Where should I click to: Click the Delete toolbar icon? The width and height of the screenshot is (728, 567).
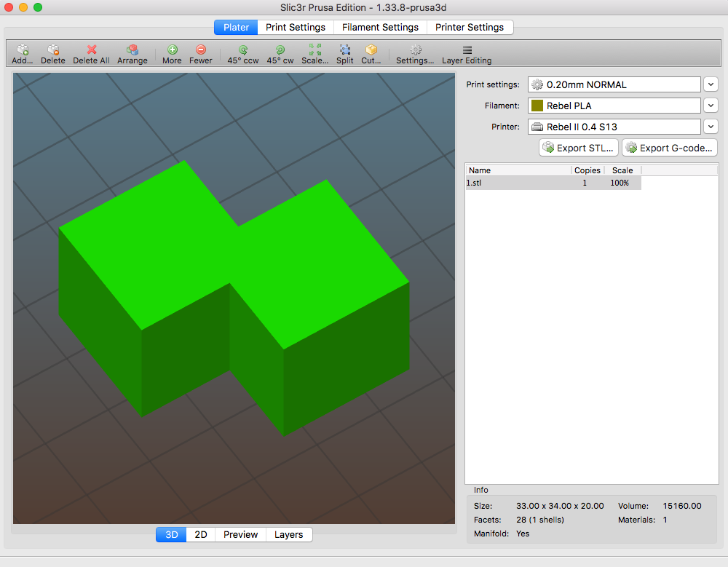point(53,50)
